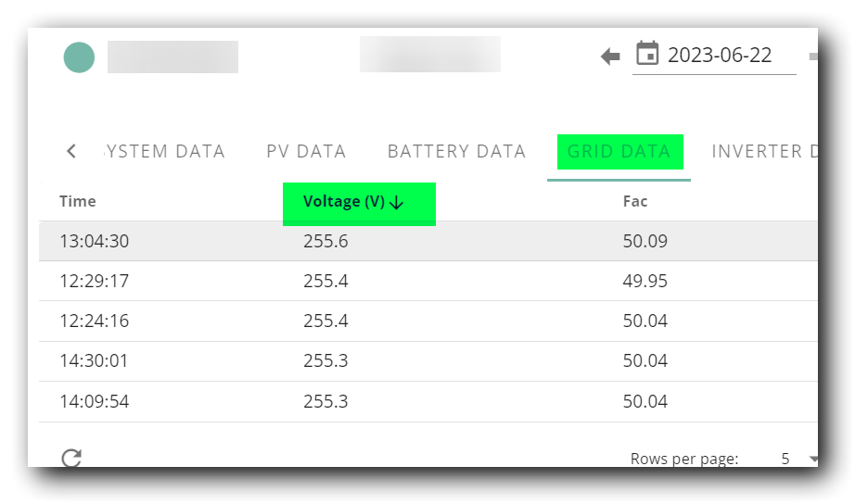Select the row with time 14:09:54
This screenshot has width=855, height=504.
[428, 401]
